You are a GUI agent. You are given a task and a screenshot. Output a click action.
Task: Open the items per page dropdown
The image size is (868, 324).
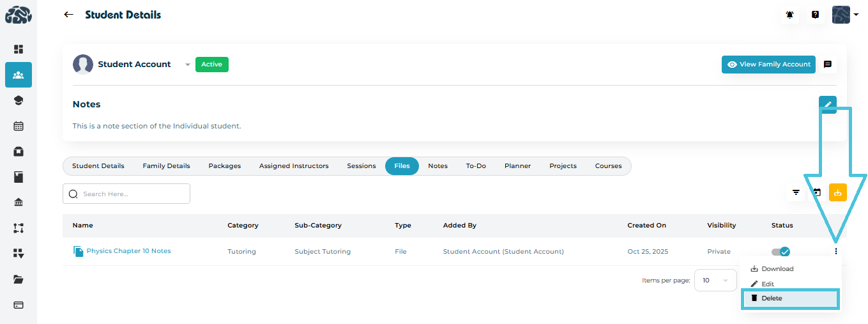[715, 281]
